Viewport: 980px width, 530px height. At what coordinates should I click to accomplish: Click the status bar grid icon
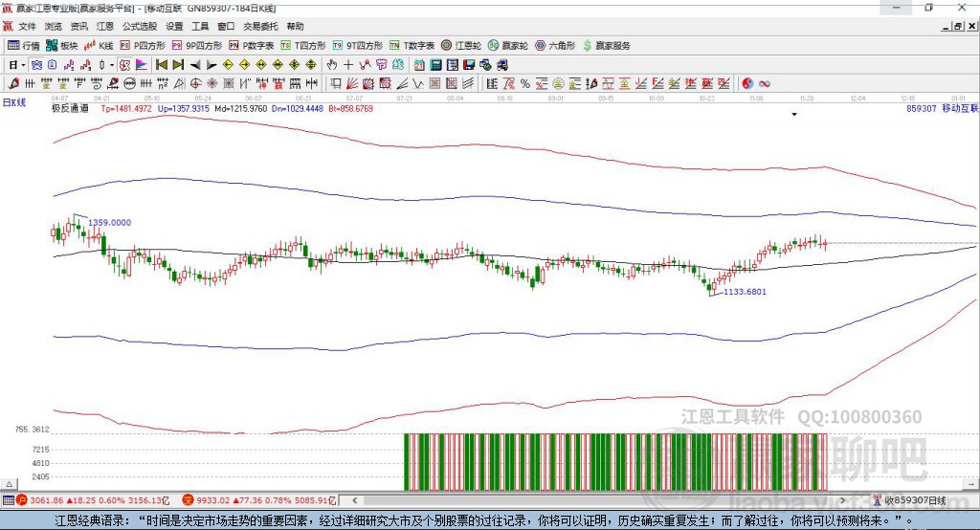click(x=8, y=500)
